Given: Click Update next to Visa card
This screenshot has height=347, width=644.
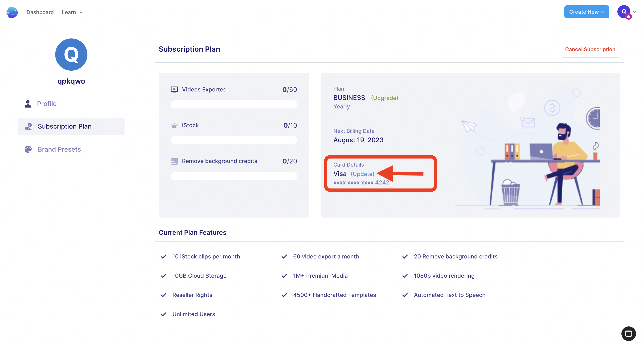Looking at the screenshot, I should [x=362, y=174].
